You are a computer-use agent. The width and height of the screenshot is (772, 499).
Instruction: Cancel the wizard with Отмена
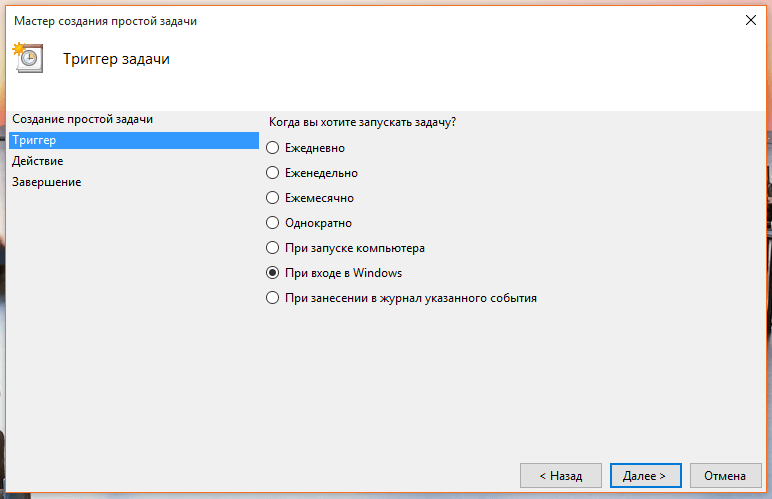coord(725,475)
